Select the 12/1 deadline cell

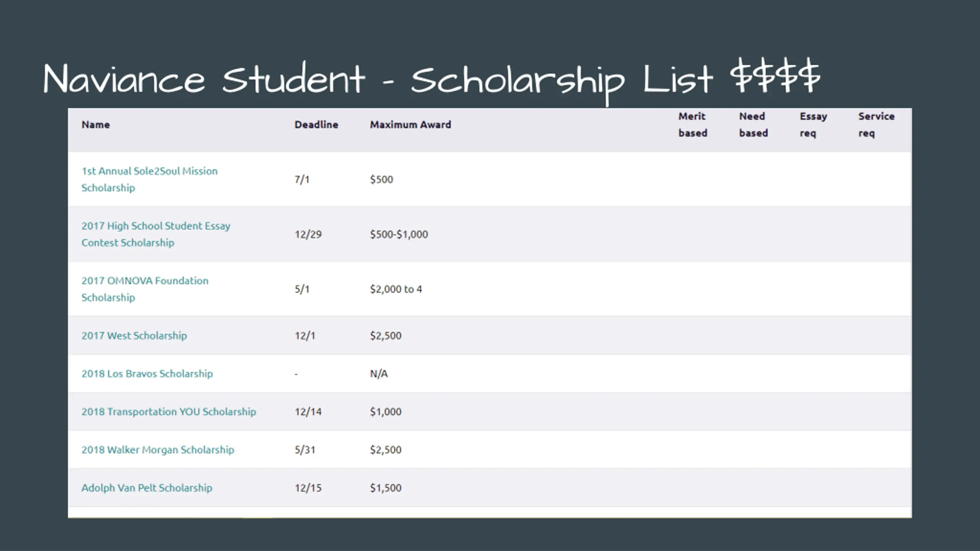pos(305,336)
